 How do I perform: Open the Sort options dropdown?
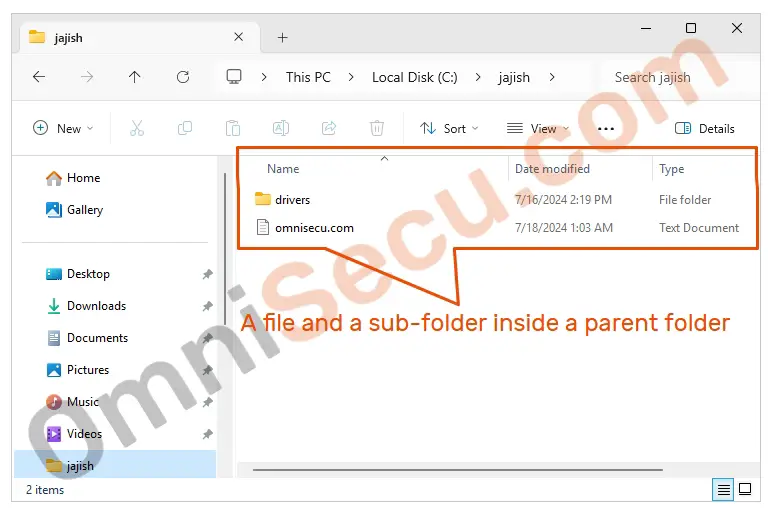click(x=449, y=128)
